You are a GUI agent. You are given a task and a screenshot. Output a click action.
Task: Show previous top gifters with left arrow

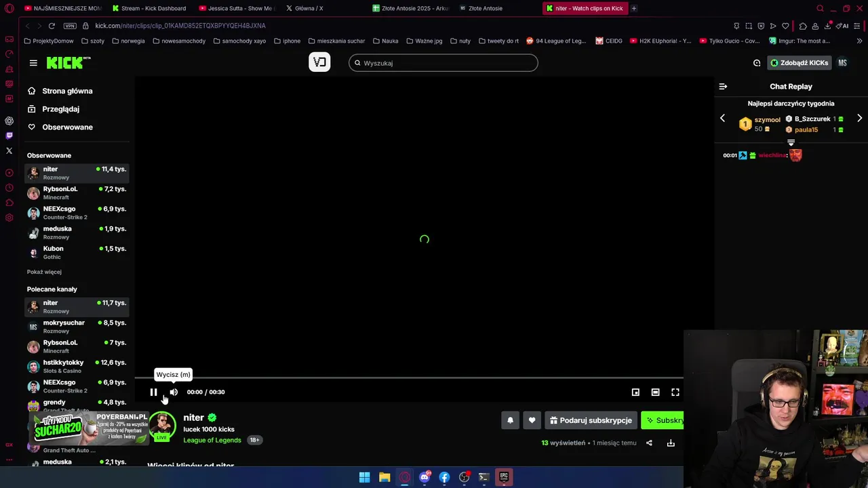point(722,118)
